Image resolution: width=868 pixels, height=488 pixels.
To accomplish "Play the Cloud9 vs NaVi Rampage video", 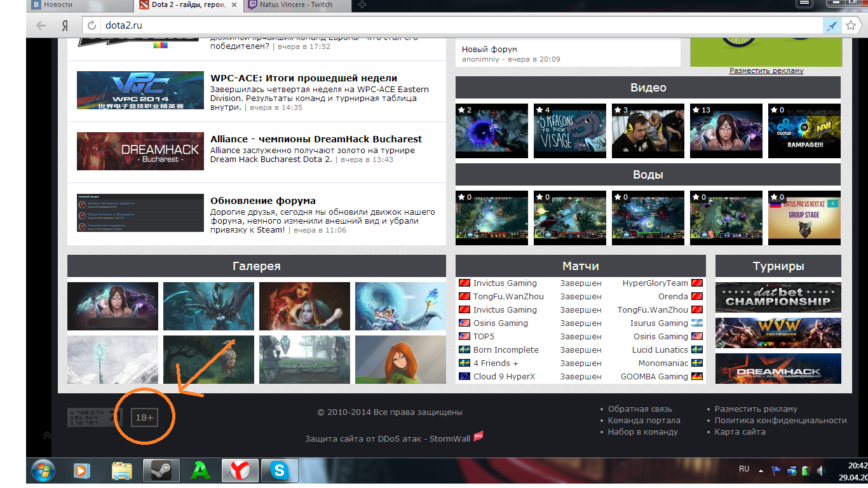I will point(804,131).
